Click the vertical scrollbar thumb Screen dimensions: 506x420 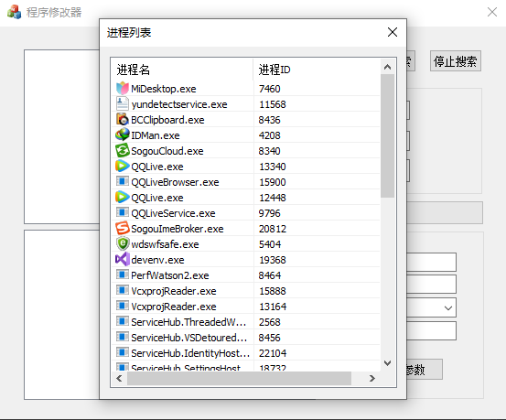pyautogui.click(x=387, y=136)
